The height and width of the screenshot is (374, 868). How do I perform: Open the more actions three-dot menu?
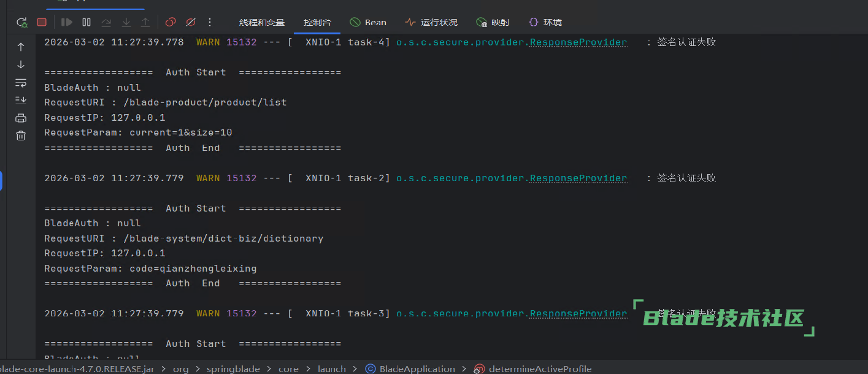click(x=210, y=22)
